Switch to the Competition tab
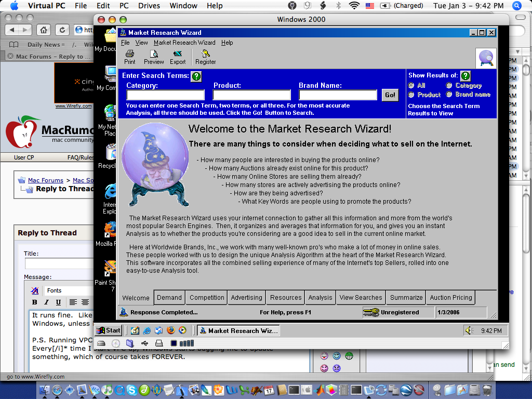Viewport: 532px width, 399px height. point(207,298)
